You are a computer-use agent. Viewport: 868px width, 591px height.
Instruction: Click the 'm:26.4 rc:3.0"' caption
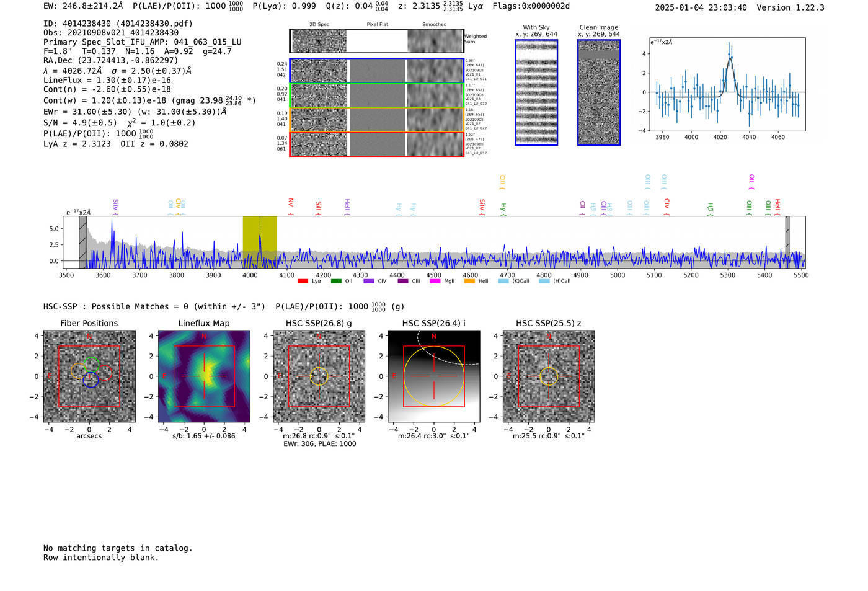click(433, 436)
